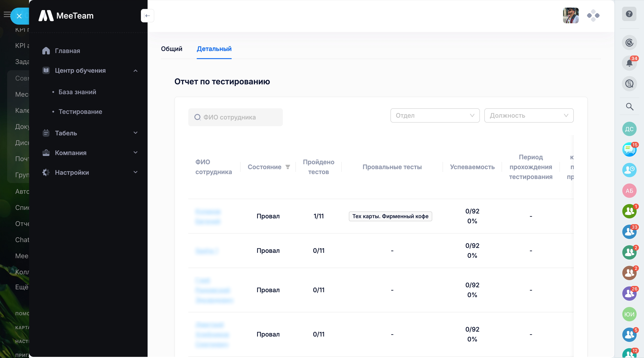Click the Состояние column filter icon
Screen dimensions: 644x358
click(288, 167)
